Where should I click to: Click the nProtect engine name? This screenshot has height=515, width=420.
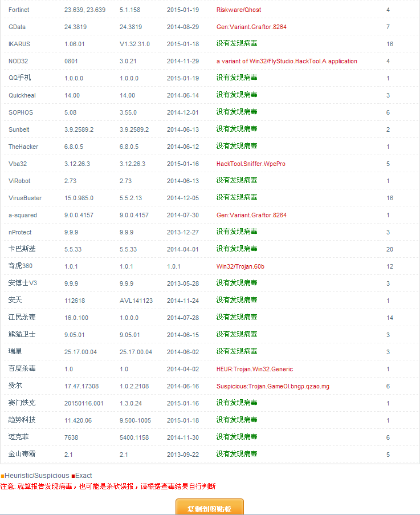[x=20, y=232]
